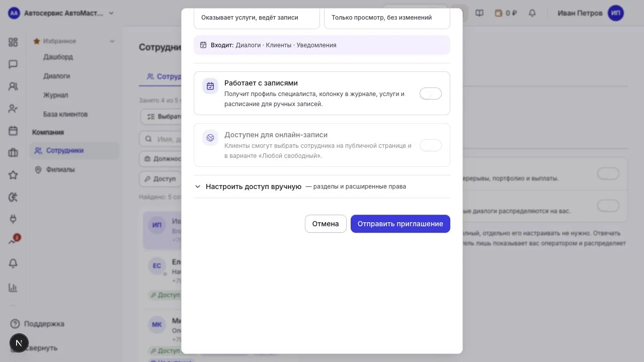The height and width of the screenshot is (362, 644).
Task: Open Журнал in the sidebar
Action: (55, 95)
